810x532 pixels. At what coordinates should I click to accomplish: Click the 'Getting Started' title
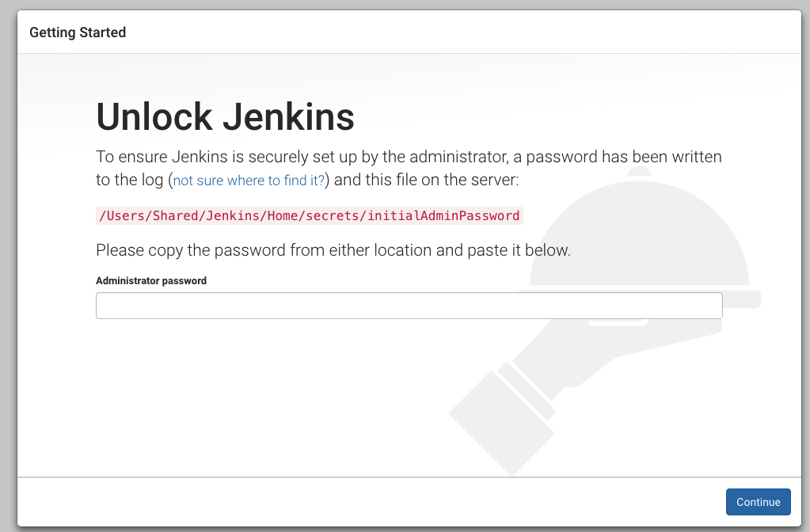coord(78,32)
